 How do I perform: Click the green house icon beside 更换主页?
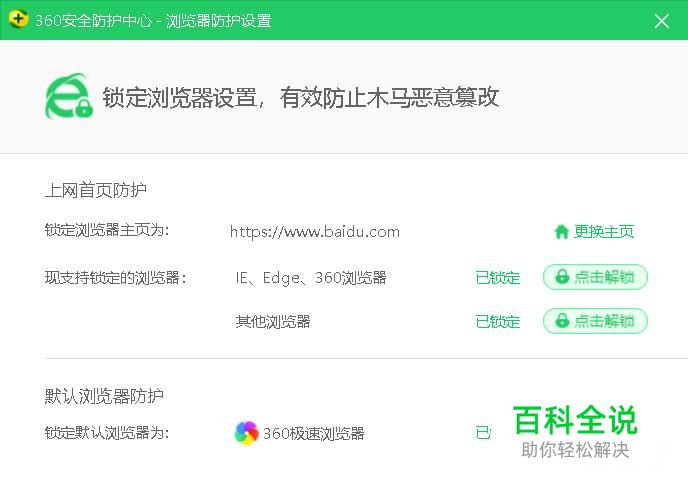tap(562, 231)
